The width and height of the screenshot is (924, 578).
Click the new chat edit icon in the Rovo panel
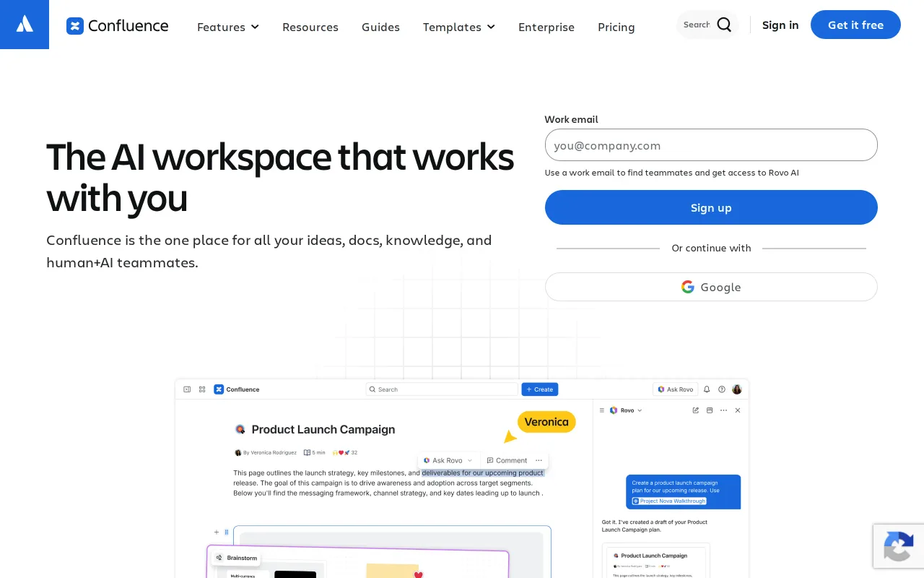point(696,410)
